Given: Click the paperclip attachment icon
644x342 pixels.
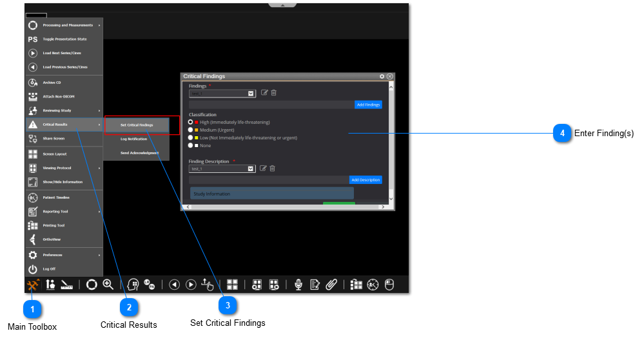Looking at the screenshot, I should (x=331, y=285).
